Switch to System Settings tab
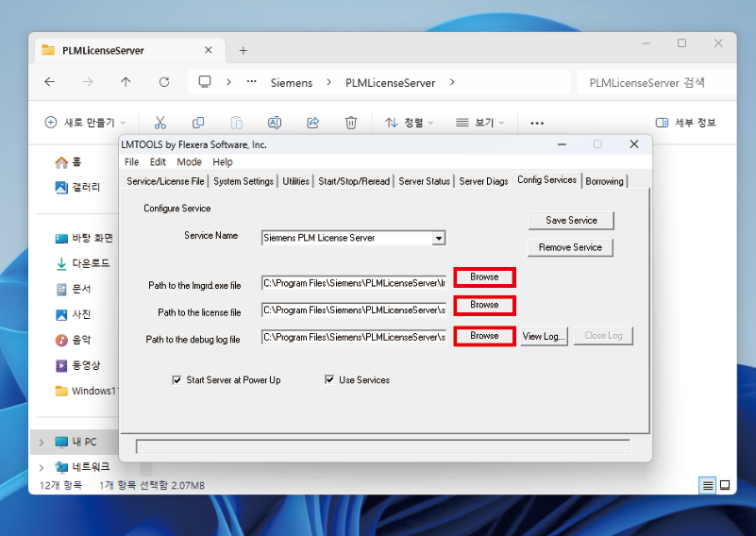The height and width of the screenshot is (536, 756). (243, 181)
